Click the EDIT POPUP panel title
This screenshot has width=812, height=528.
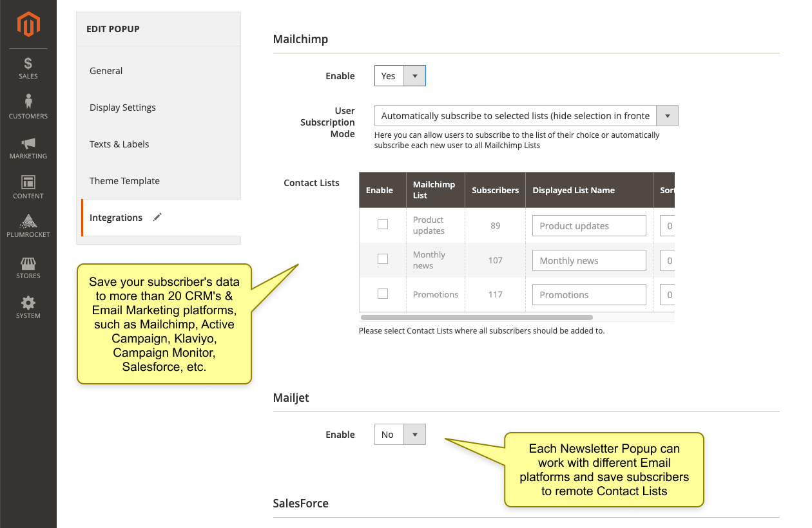coord(113,29)
